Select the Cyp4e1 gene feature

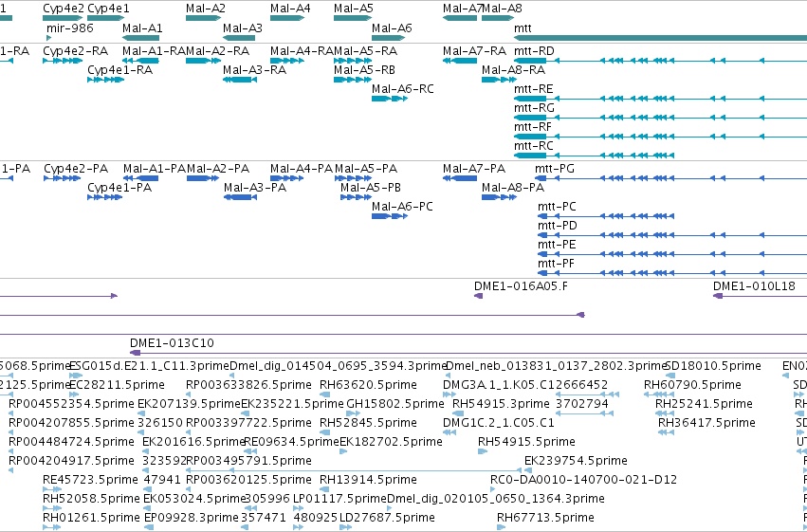[106, 18]
